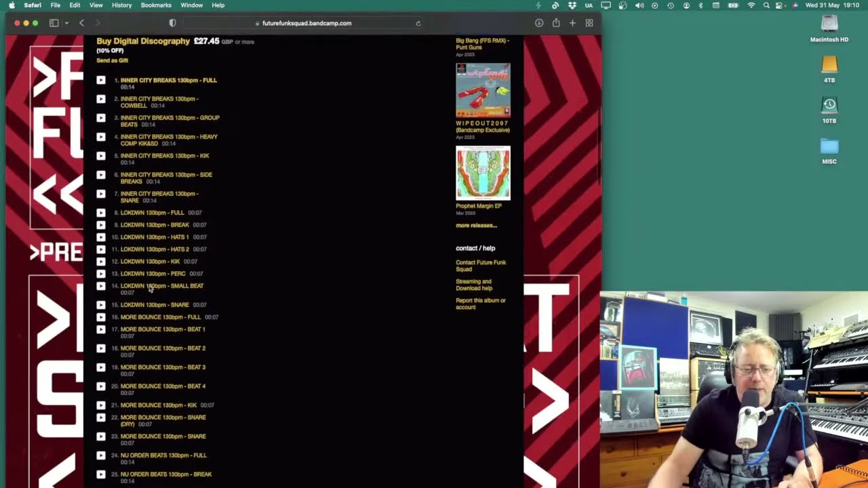
Task: Open the Bookmarks menu
Action: (156, 5)
